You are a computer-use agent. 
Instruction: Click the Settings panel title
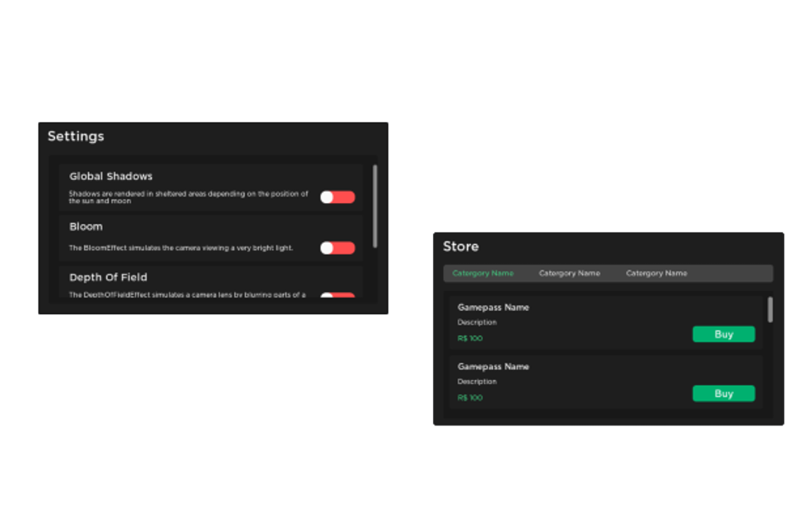pyautogui.click(x=76, y=136)
